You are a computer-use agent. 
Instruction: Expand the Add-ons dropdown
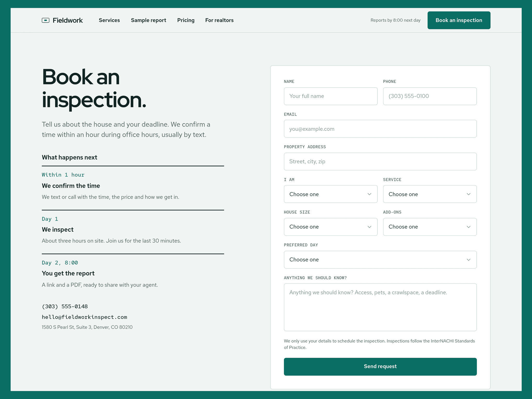pos(430,227)
